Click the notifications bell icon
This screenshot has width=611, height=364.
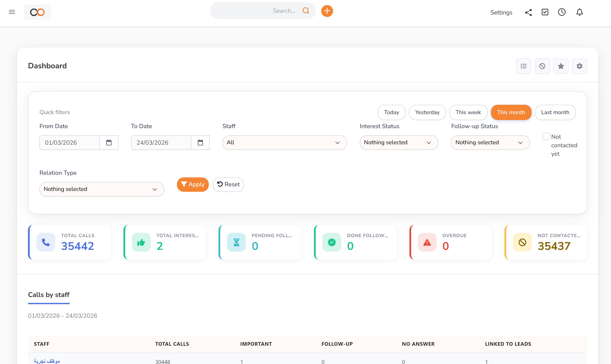(579, 12)
